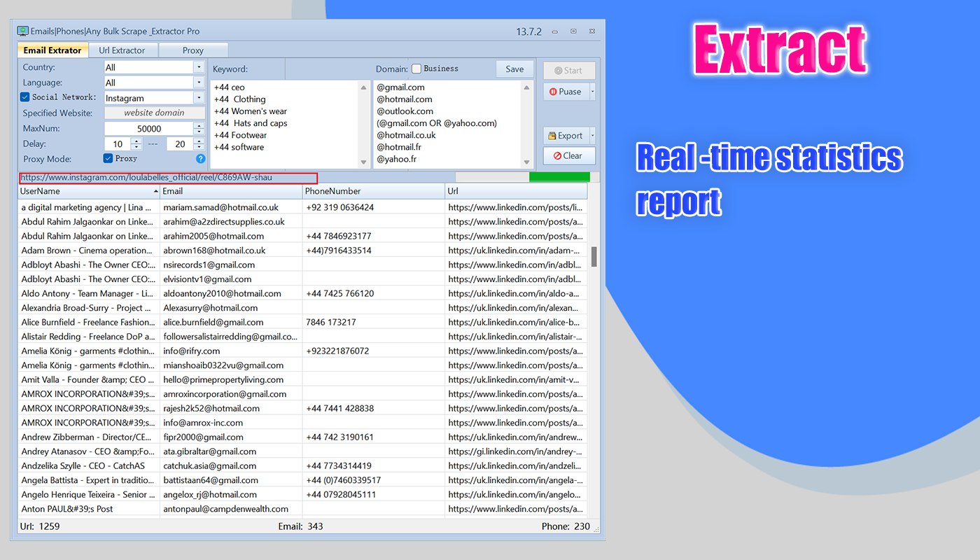Click the Delay maximum field showing 20
This screenshot has width=980, height=560.
(x=180, y=144)
